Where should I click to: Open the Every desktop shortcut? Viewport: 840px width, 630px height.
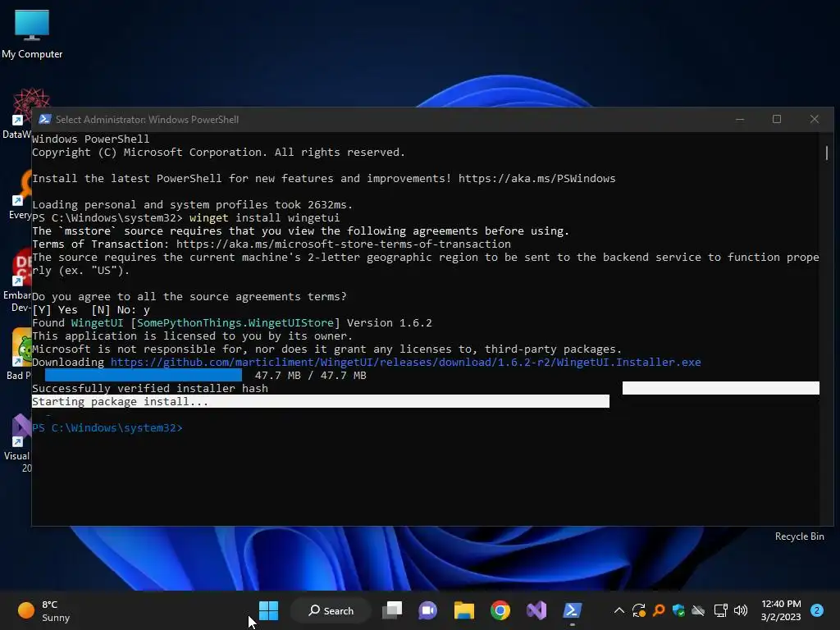point(20,195)
